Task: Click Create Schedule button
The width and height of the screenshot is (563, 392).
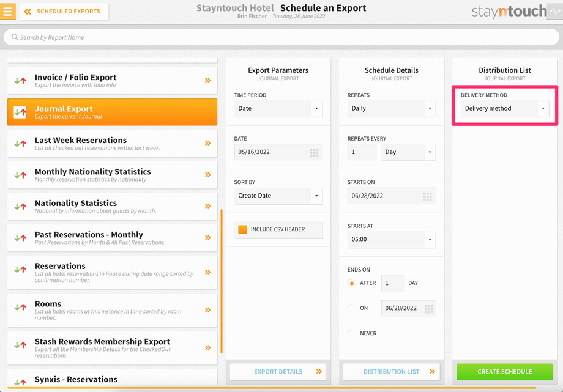Action: point(505,372)
